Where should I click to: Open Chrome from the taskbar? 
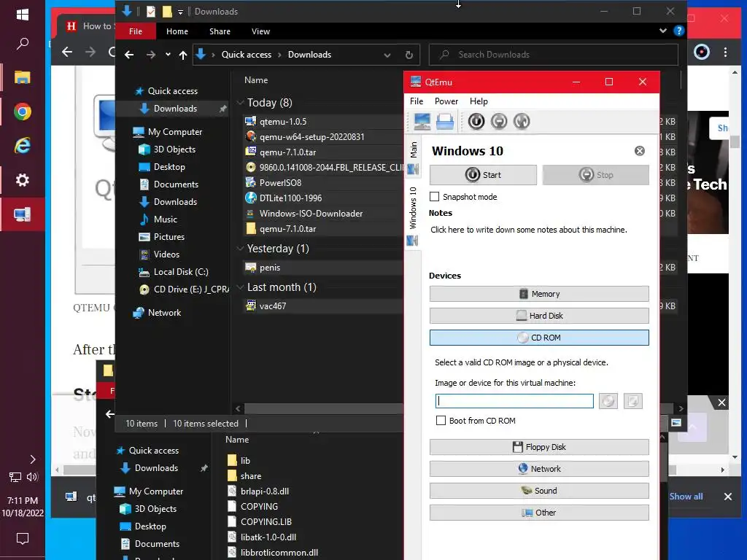coord(23,112)
